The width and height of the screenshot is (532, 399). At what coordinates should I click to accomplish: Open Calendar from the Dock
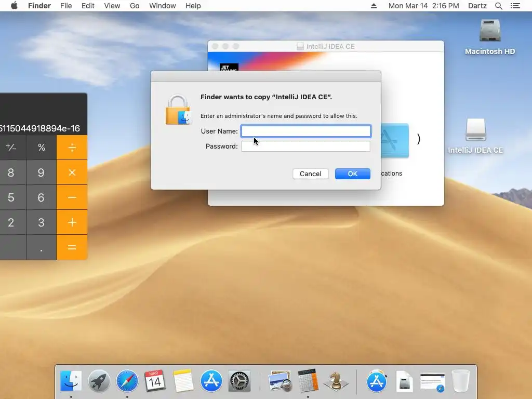(x=155, y=381)
